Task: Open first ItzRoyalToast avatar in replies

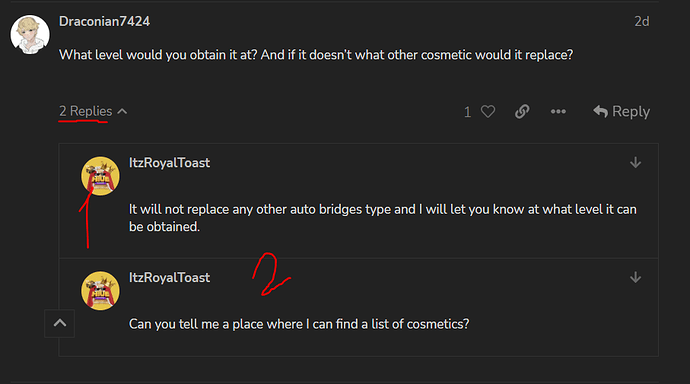Action: click(x=100, y=176)
